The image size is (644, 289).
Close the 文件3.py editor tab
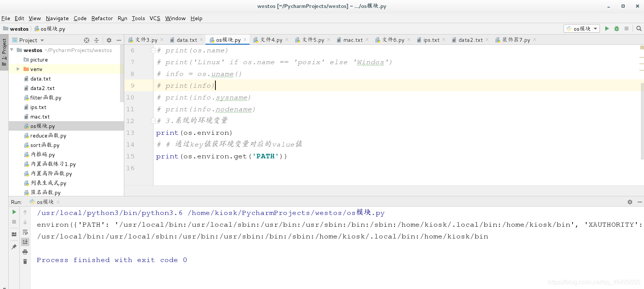162,39
